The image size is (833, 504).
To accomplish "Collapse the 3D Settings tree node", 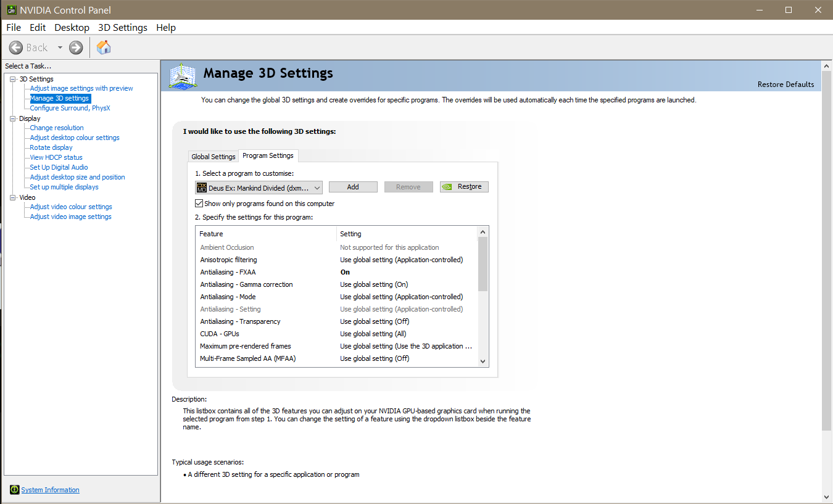I will (13, 79).
